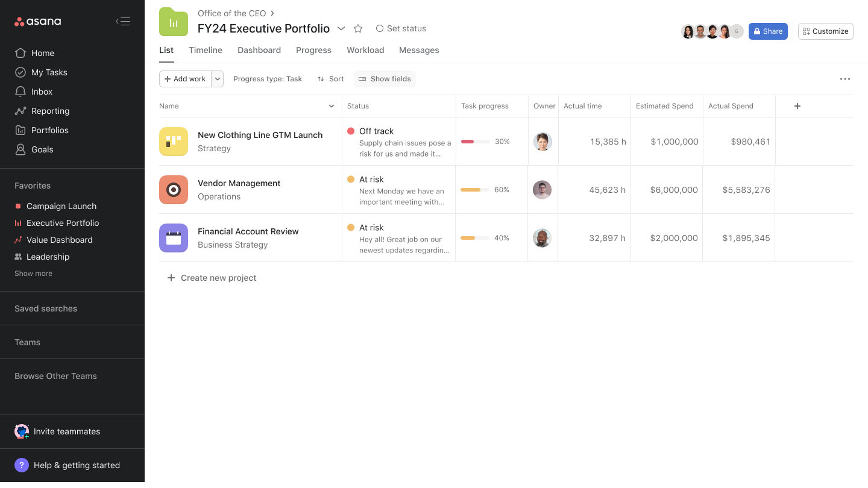Toggle Show fields panel

[x=385, y=79]
